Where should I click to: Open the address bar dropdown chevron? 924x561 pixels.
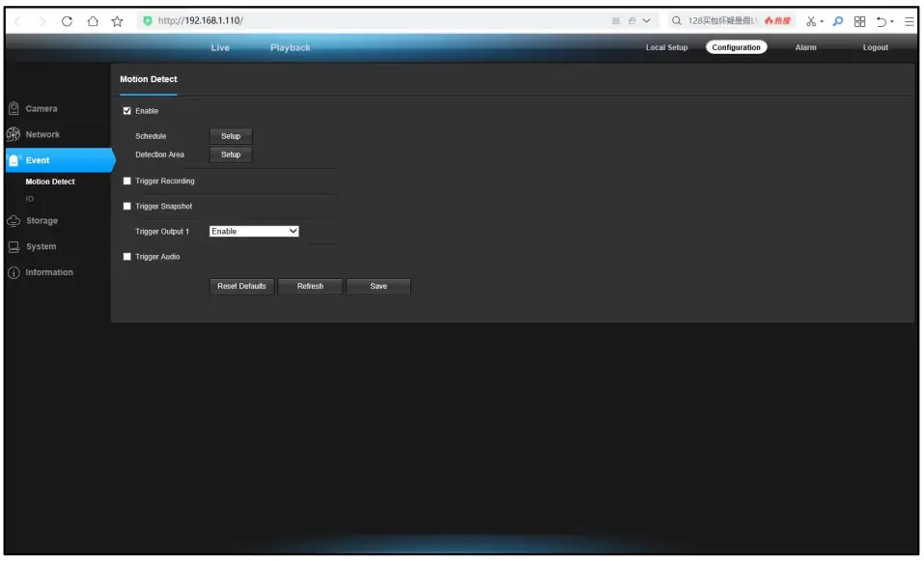click(x=647, y=20)
